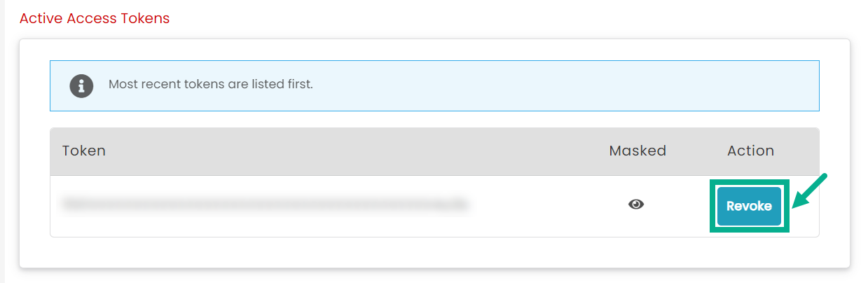This screenshot has height=283, width=868.
Task: Click the Token column header
Action: pos(83,151)
